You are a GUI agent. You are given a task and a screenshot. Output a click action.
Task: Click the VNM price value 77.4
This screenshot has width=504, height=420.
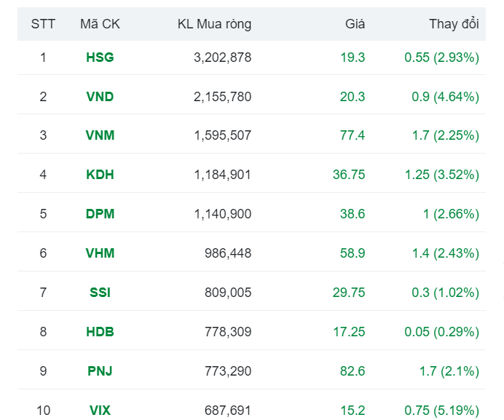(352, 136)
